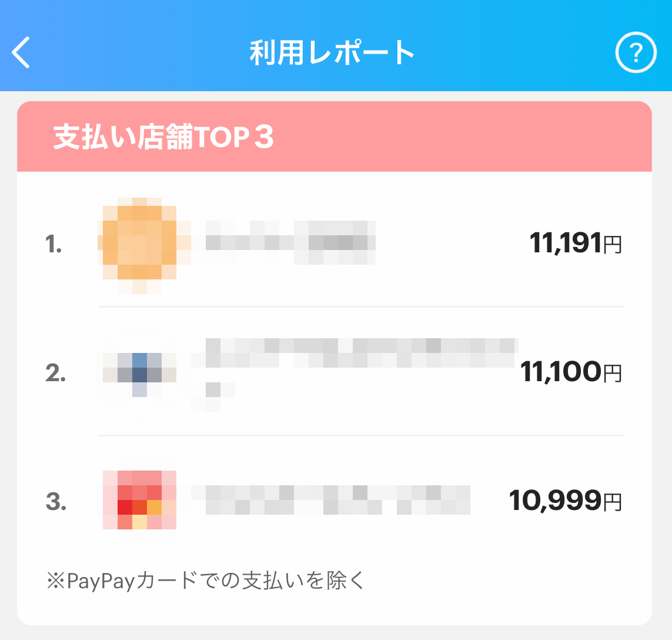Select the blurred name of the second-ranked store
Image resolution: width=672 pixels, height=640 pixels.
click(x=360, y=359)
